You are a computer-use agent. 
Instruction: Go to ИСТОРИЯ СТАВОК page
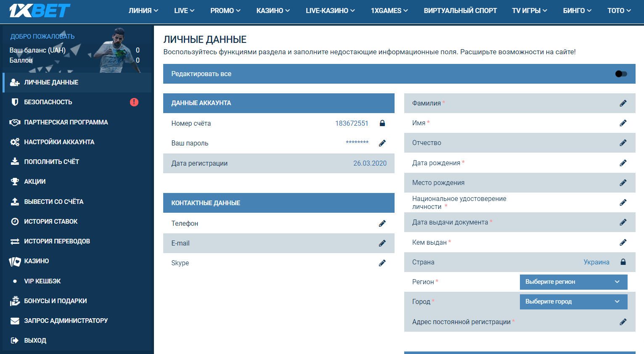(x=50, y=222)
